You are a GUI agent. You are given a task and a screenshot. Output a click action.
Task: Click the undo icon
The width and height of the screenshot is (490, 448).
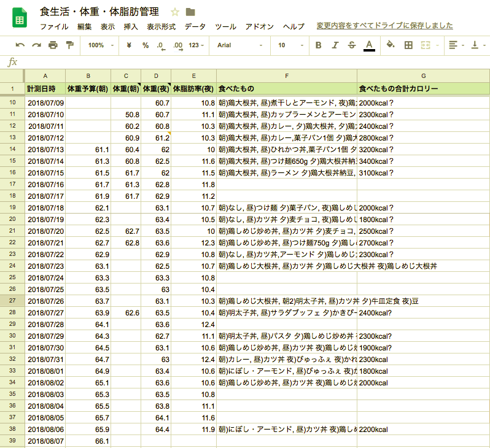point(20,45)
